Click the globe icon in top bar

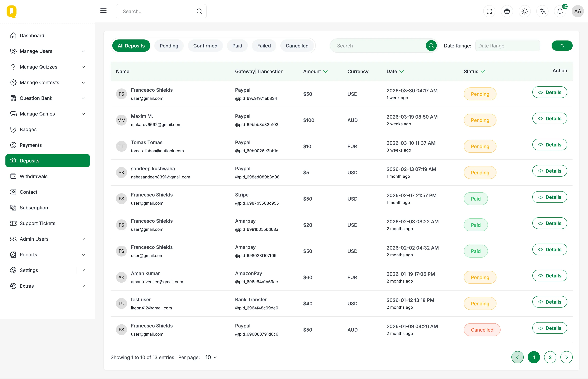507,11
